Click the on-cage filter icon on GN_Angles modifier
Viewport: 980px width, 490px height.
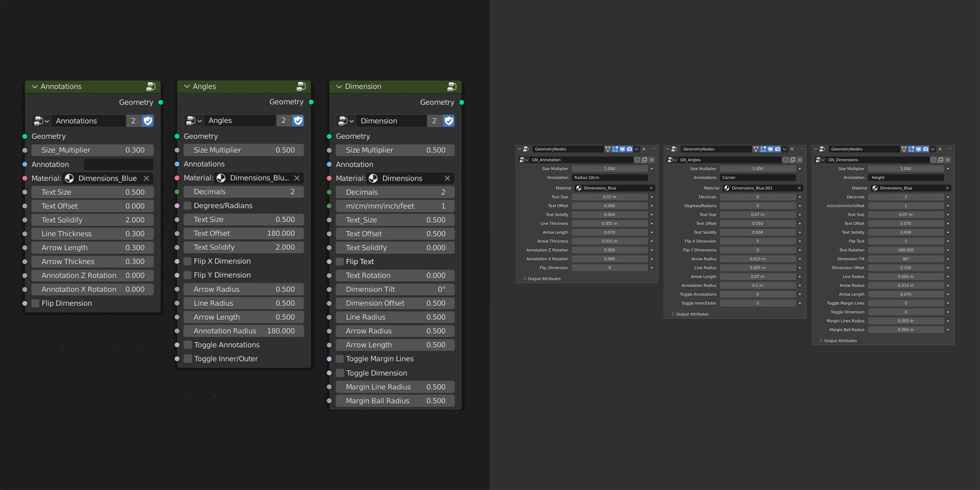(x=756, y=149)
